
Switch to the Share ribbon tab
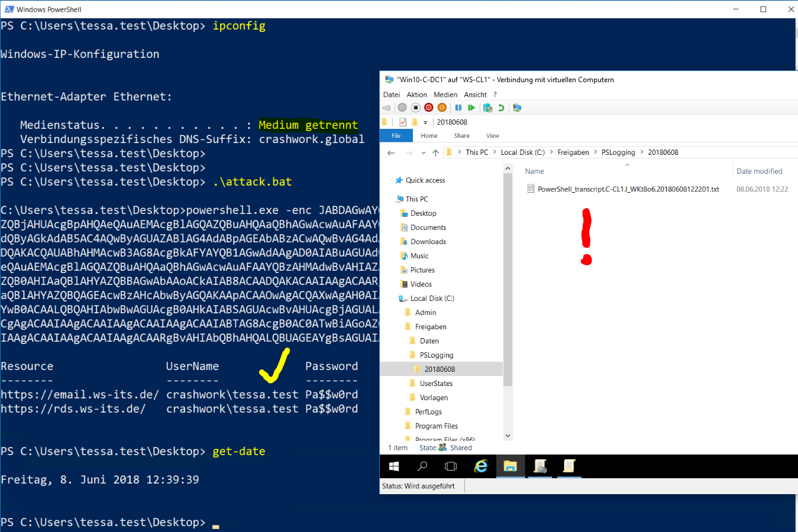(462, 136)
